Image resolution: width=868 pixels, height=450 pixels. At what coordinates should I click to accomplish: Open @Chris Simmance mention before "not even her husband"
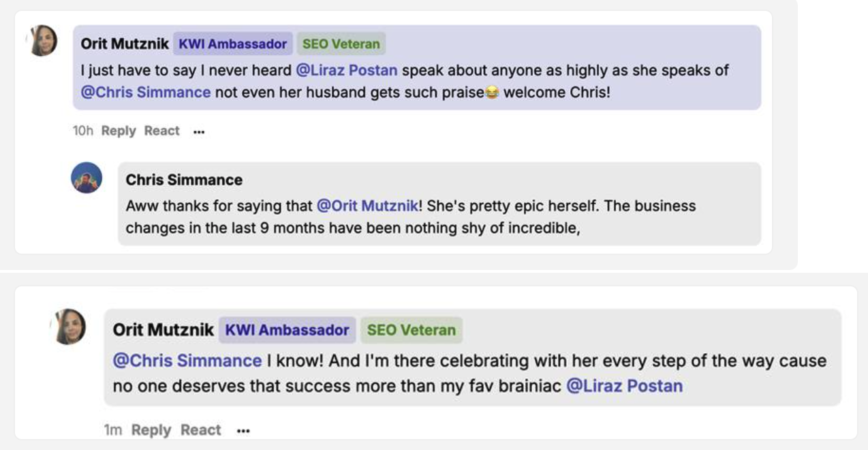pos(146,92)
